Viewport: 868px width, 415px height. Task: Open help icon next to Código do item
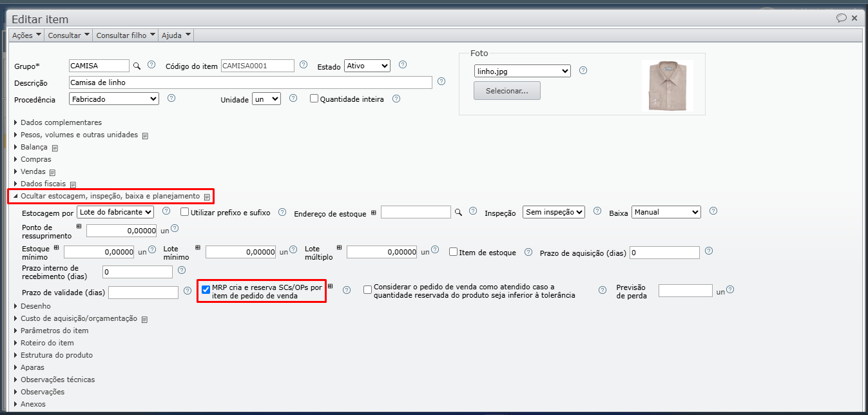pyautogui.click(x=304, y=64)
